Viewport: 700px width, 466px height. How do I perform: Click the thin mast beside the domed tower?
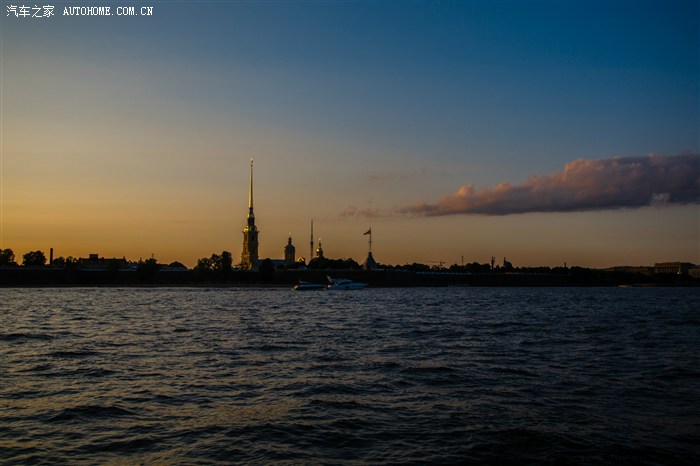point(311,238)
